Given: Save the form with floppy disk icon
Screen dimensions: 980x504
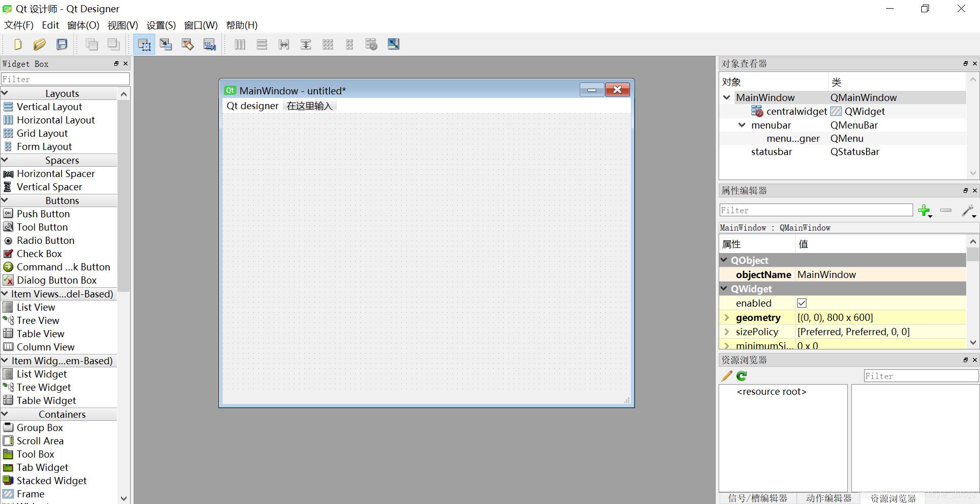Looking at the screenshot, I should [62, 45].
